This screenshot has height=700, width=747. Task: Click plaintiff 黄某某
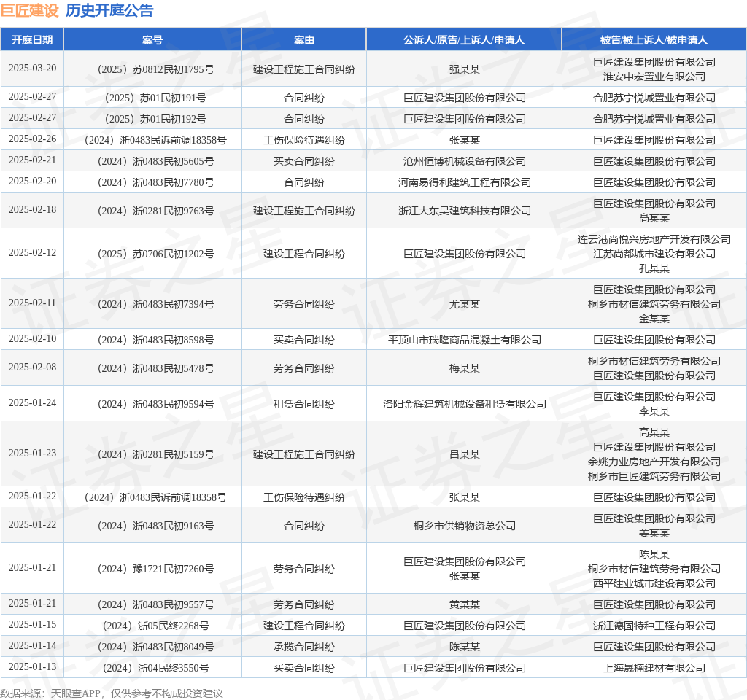(x=465, y=604)
